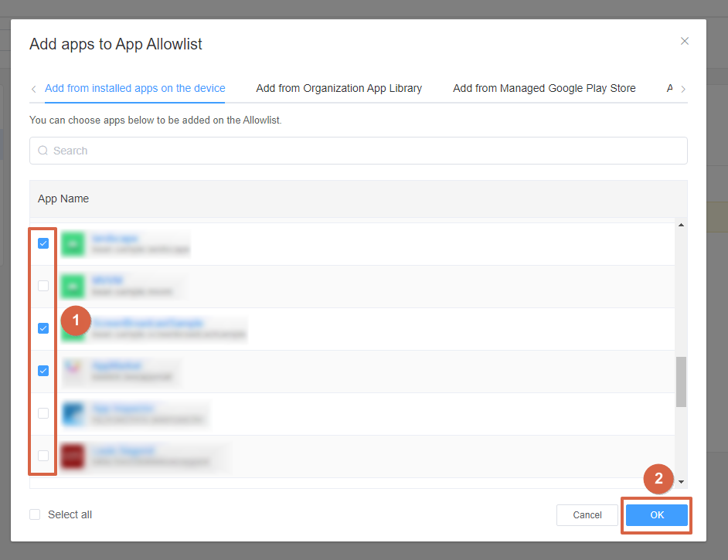728x560 pixels.
Task: Uncheck the box beside the multicolor app icon
Action: click(x=43, y=371)
